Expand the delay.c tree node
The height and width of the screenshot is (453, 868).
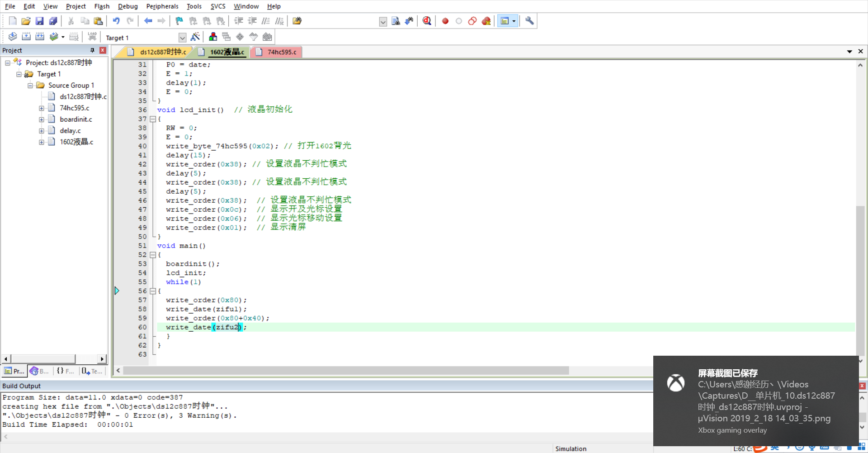[x=42, y=131]
